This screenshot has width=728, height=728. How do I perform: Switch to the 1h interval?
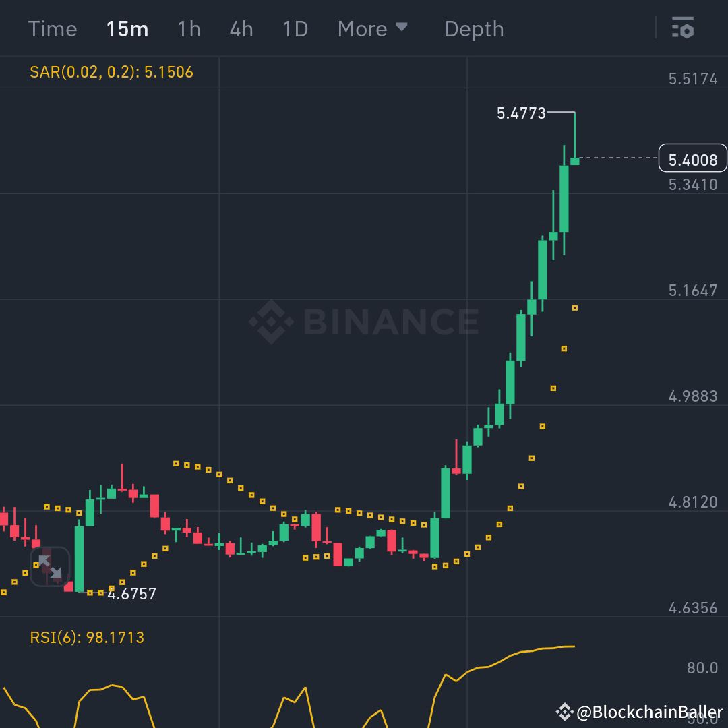click(189, 29)
